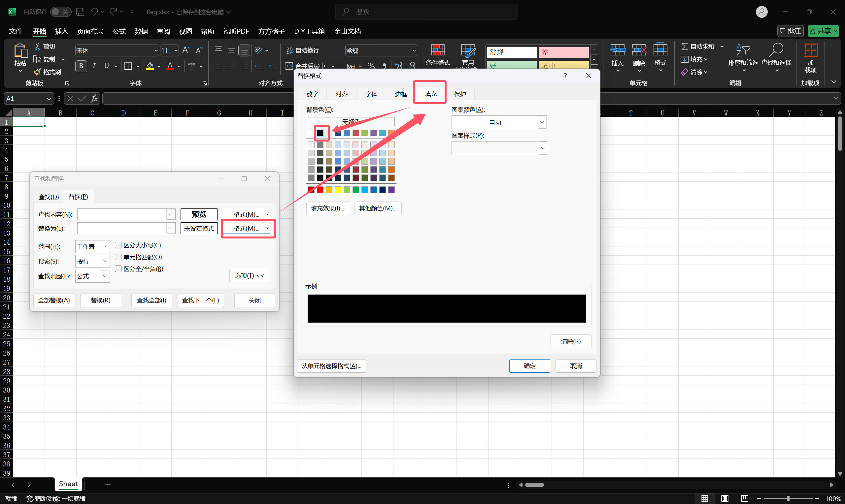Viewport: 845px width, 504px height.
Task: Click the Cut scissors icon
Action: tap(37, 46)
